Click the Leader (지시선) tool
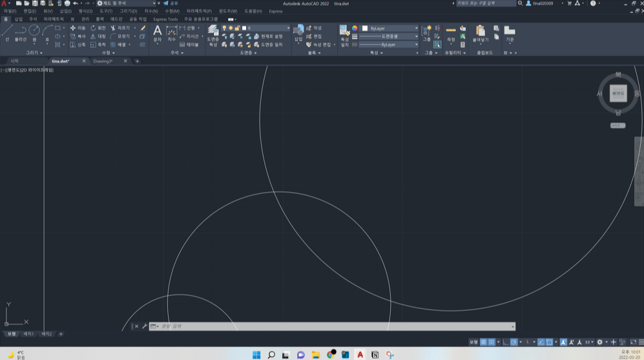This screenshot has width=644, height=360. 189,36
